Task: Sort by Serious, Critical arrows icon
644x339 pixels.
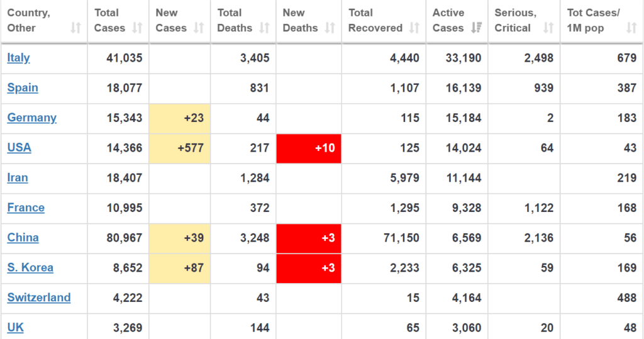Action: 548,28
